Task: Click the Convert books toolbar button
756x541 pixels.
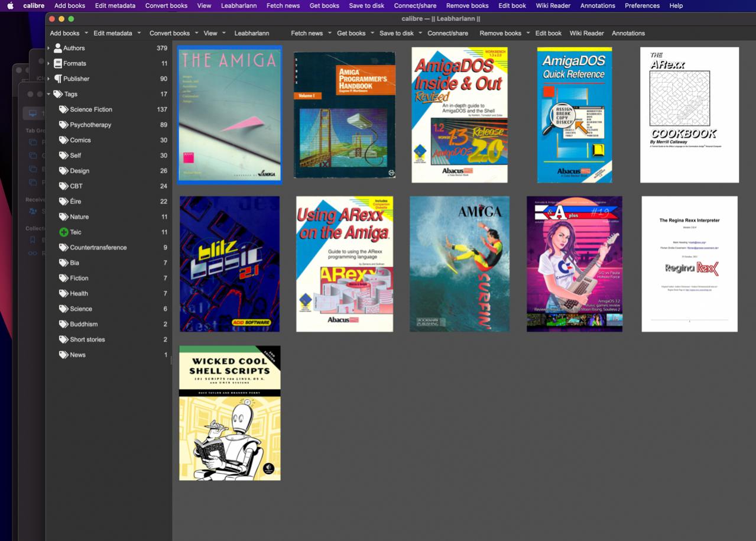Action: pos(170,33)
